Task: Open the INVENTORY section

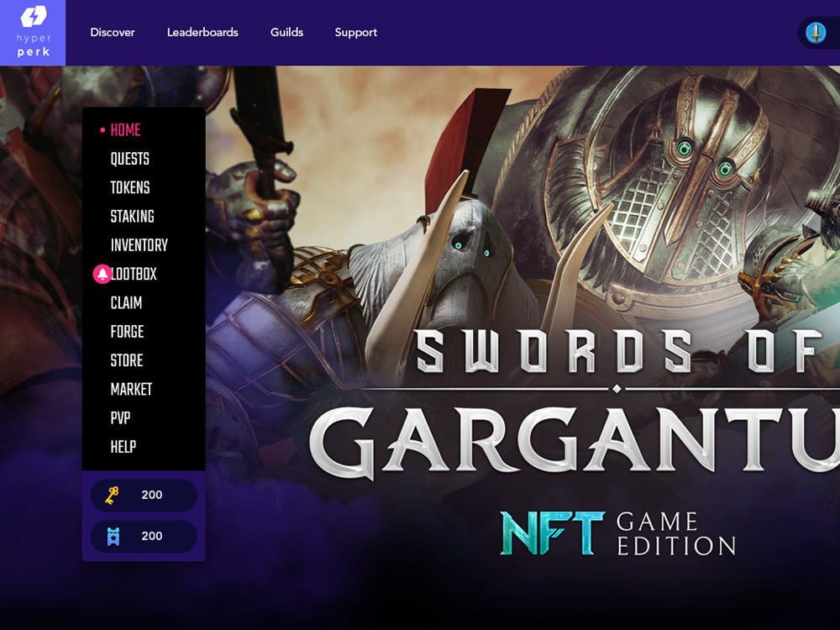Action: point(139,245)
